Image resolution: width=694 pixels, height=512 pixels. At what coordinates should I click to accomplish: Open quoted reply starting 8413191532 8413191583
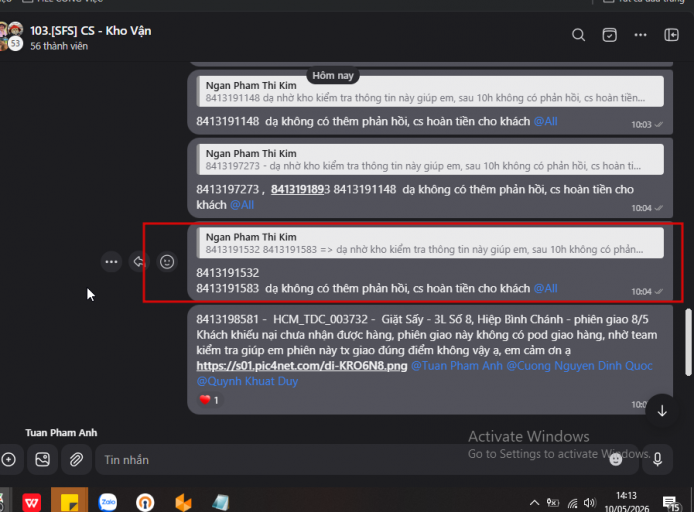(431, 243)
